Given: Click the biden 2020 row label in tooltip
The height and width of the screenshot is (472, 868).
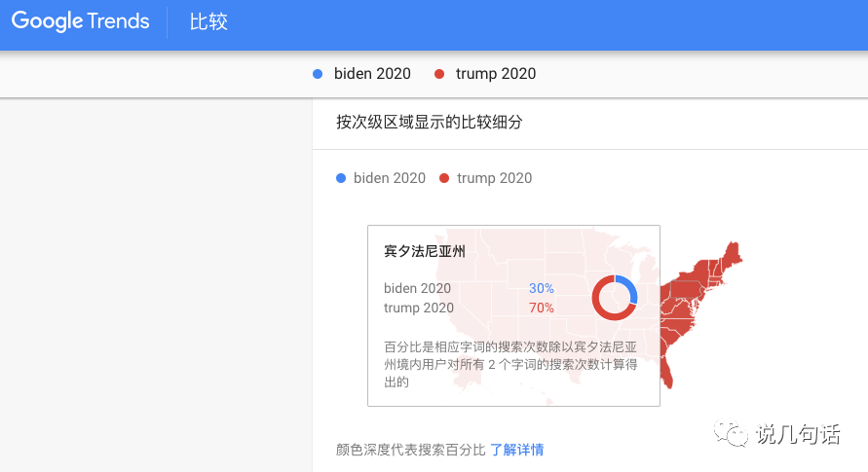Looking at the screenshot, I should click(417, 288).
